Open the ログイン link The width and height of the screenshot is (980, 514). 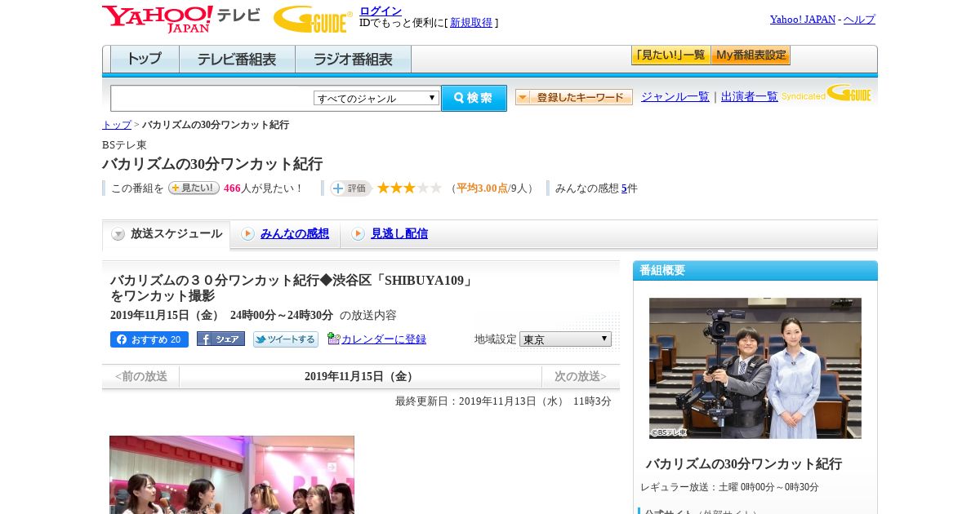(x=381, y=11)
